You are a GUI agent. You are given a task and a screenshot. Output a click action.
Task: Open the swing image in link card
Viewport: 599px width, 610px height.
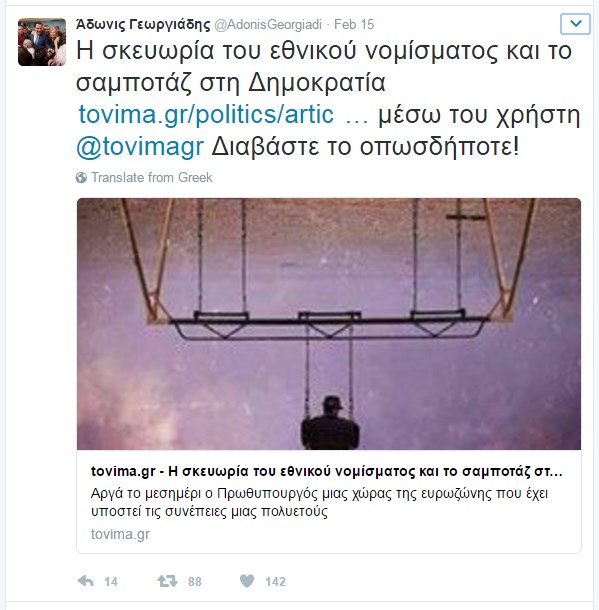[329, 324]
